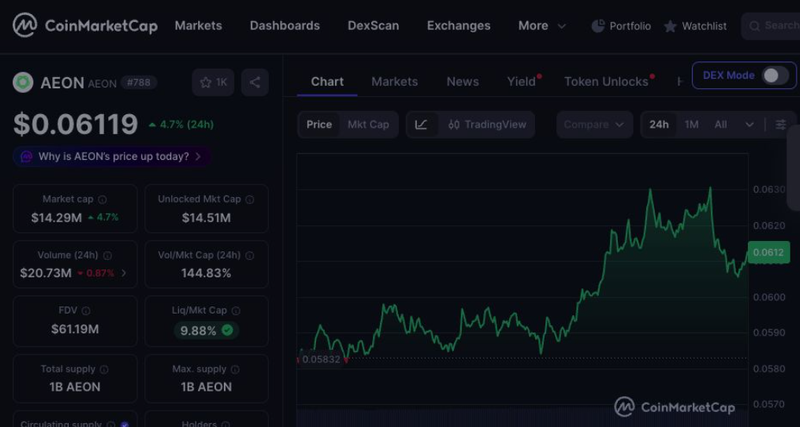Click the AEON coin logo
This screenshot has height=427, width=800.
coord(23,83)
